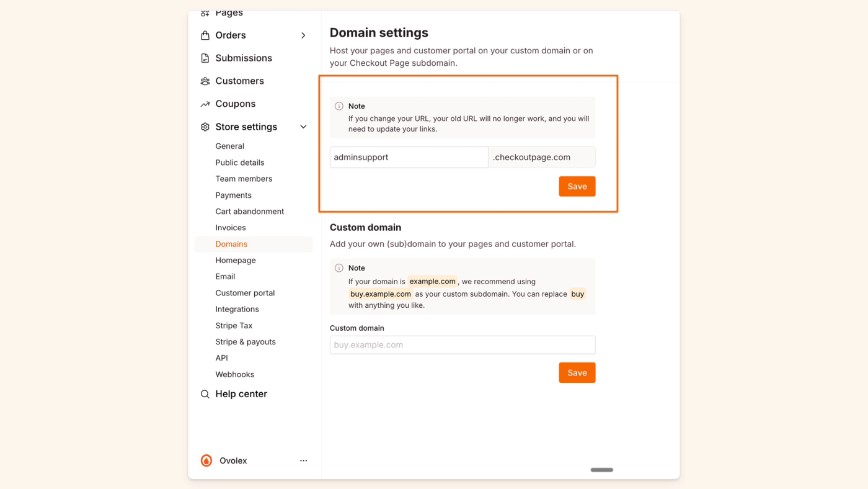Click the Pages icon in the sidebar
The image size is (868, 489).
205,12
